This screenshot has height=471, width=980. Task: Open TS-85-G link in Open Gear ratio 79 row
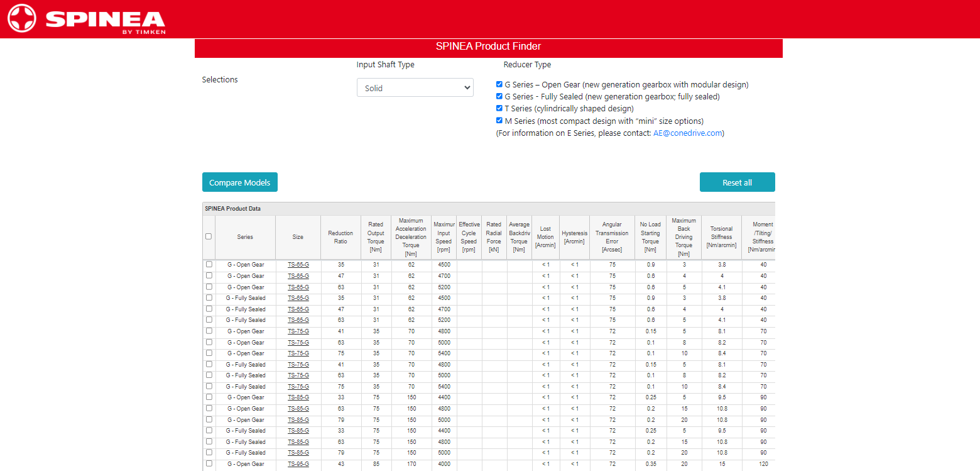[298, 420]
